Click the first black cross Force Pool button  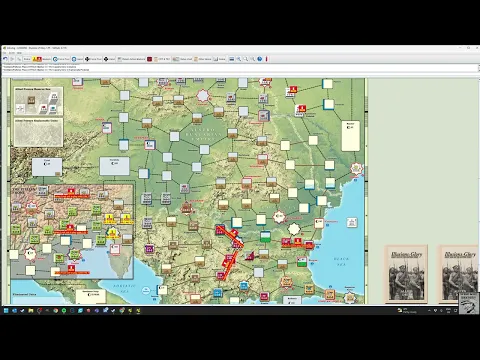[x=93, y=59]
